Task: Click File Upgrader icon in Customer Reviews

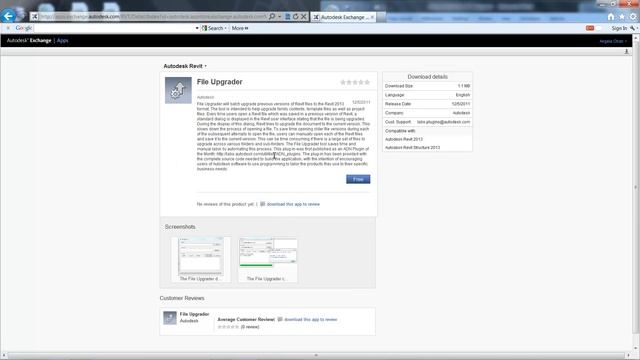Action: [170, 318]
